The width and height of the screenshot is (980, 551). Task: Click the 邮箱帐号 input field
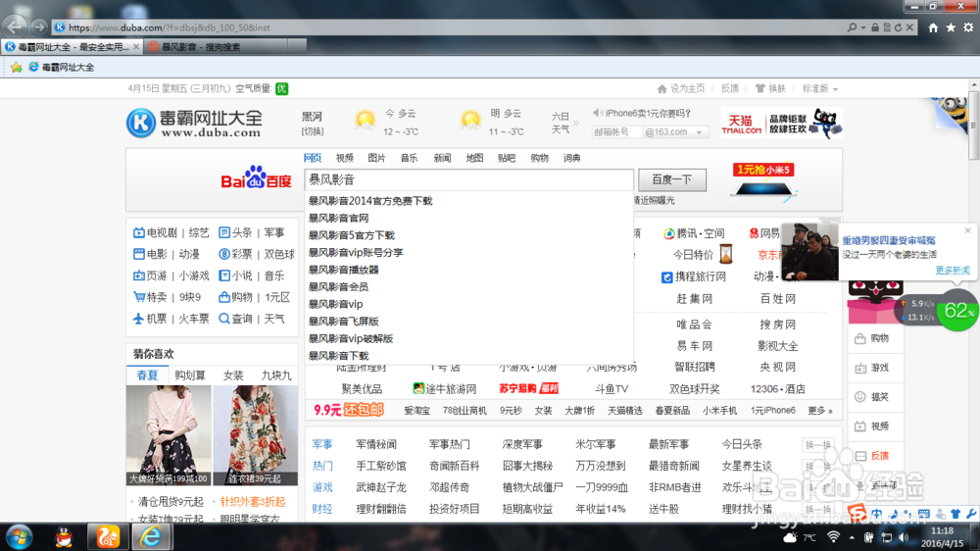click(x=616, y=132)
